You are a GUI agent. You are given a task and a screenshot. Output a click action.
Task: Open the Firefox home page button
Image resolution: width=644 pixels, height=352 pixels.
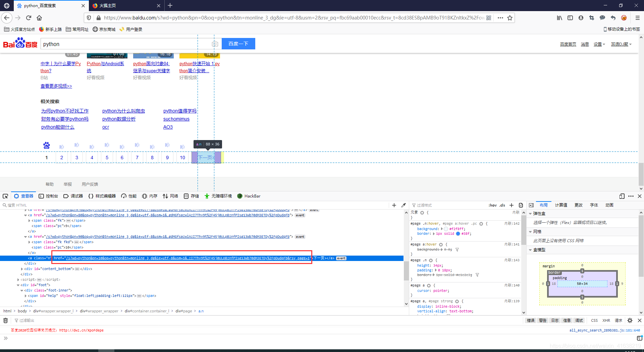pyautogui.click(x=39, y=18)
